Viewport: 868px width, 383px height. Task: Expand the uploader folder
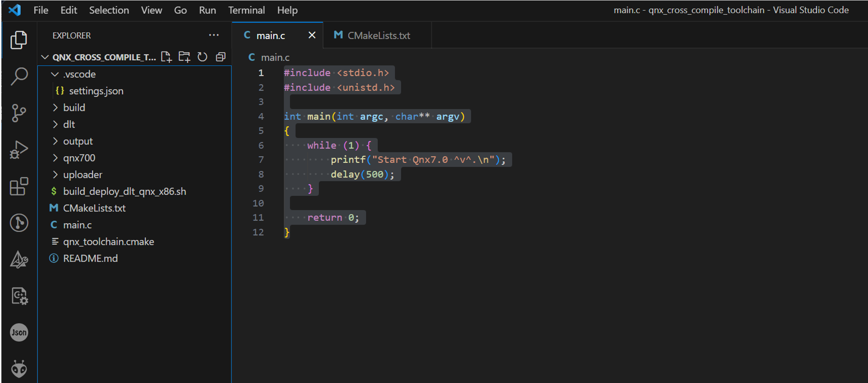pos(55,175)
